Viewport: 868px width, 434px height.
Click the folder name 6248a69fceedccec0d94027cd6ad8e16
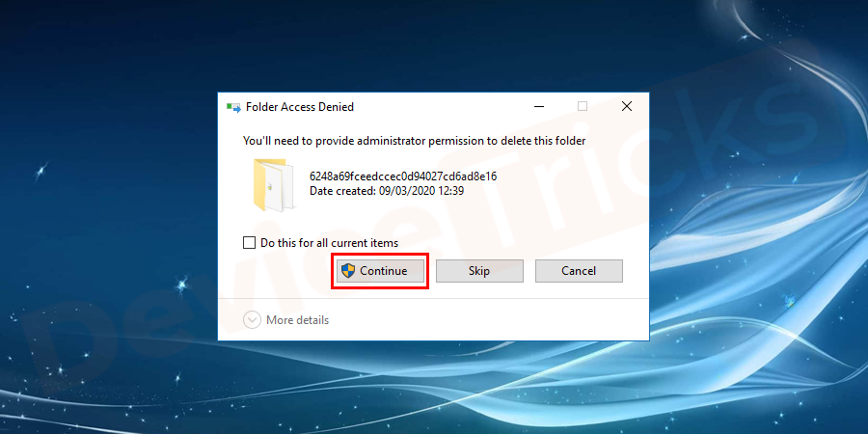403,176
